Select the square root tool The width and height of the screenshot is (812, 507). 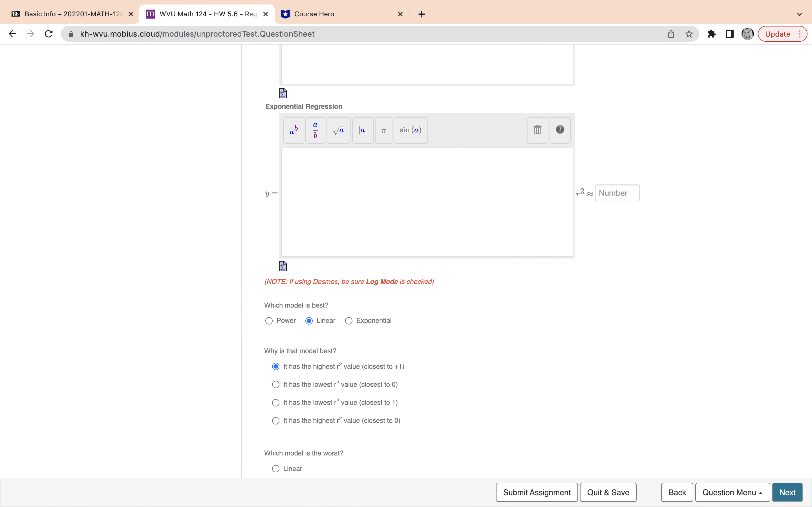tap(338, 130)
